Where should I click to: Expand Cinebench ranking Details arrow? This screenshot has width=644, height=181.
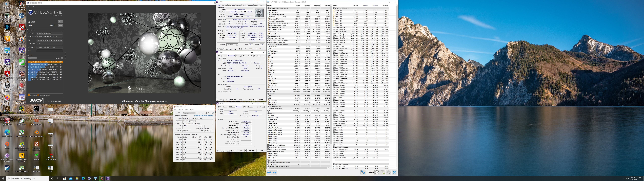[x=62, y=58]
